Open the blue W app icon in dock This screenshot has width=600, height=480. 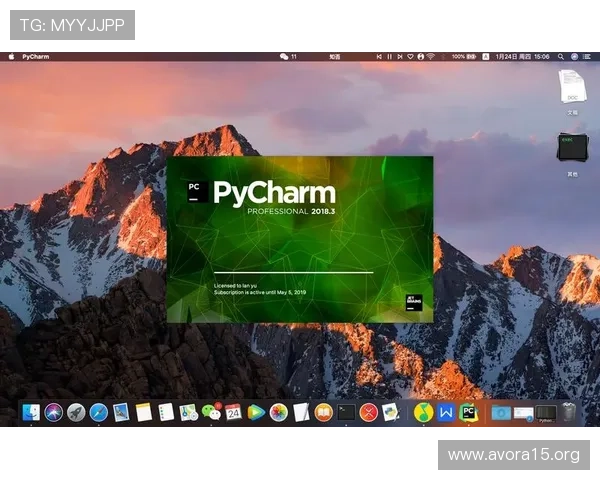coord(446,412)
